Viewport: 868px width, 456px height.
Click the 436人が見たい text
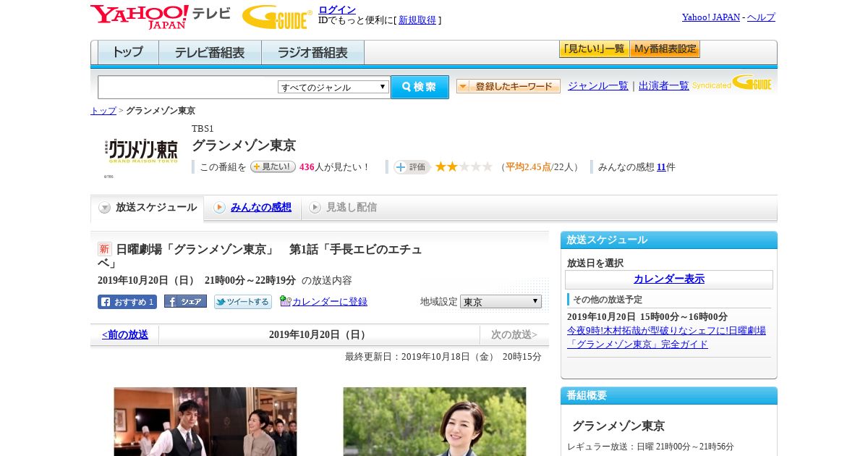tap(333, 167)
